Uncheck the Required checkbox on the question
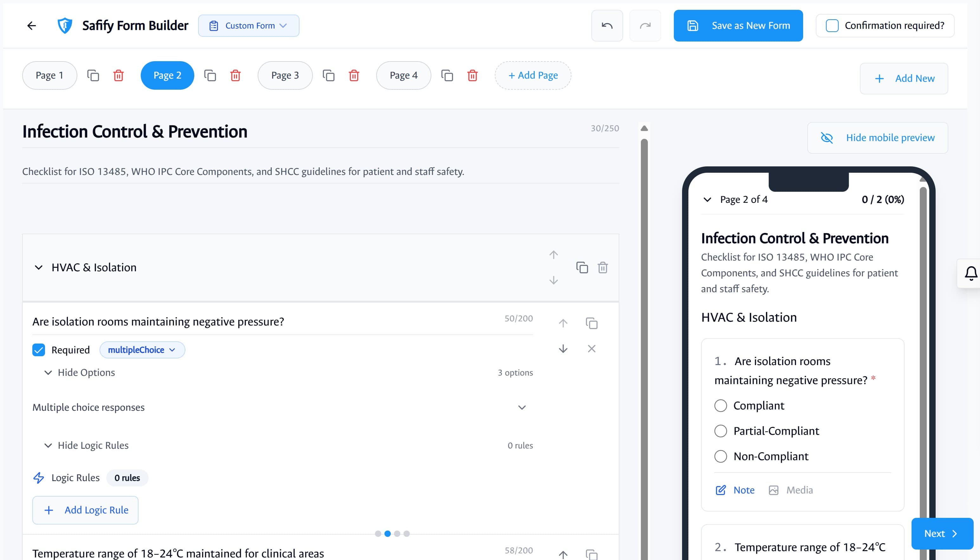 (x=38, y=350)
